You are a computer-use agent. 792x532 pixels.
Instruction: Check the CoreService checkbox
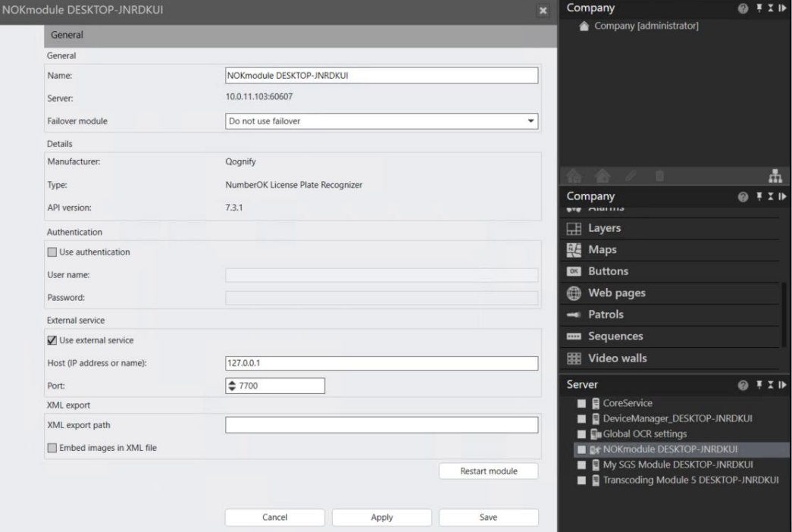click(581, 404)
